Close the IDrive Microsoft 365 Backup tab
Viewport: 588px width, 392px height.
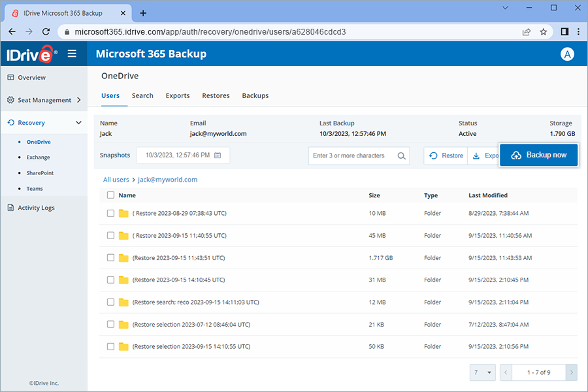(123, 13)
